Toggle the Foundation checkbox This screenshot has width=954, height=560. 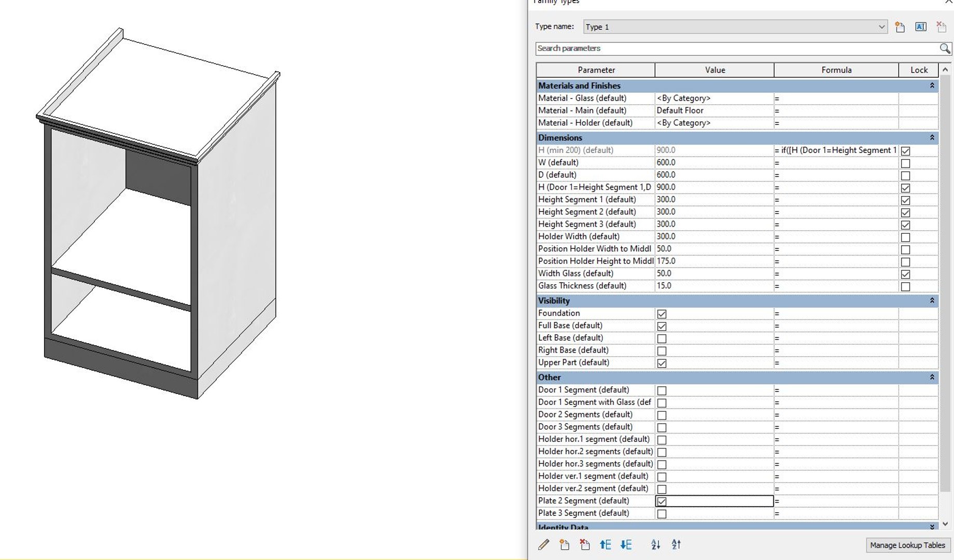click(662, 314)
